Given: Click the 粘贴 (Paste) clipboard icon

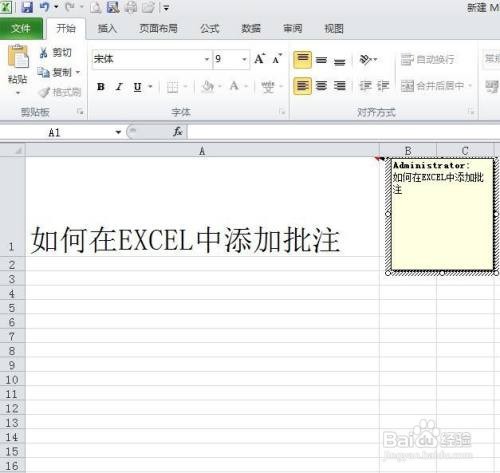Looking at the screenshot, I should click(x=18, y=57).
